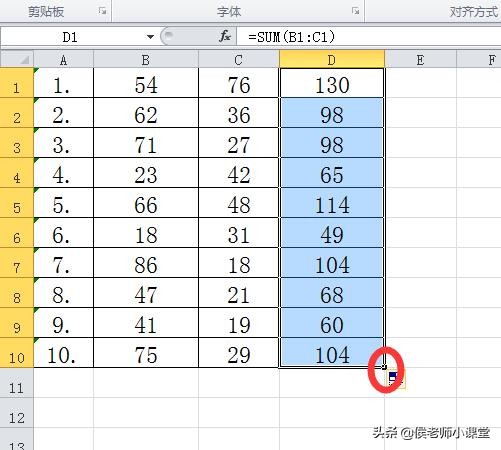
Task: Click the Insert Function fx icon
Action: (225, 36)
